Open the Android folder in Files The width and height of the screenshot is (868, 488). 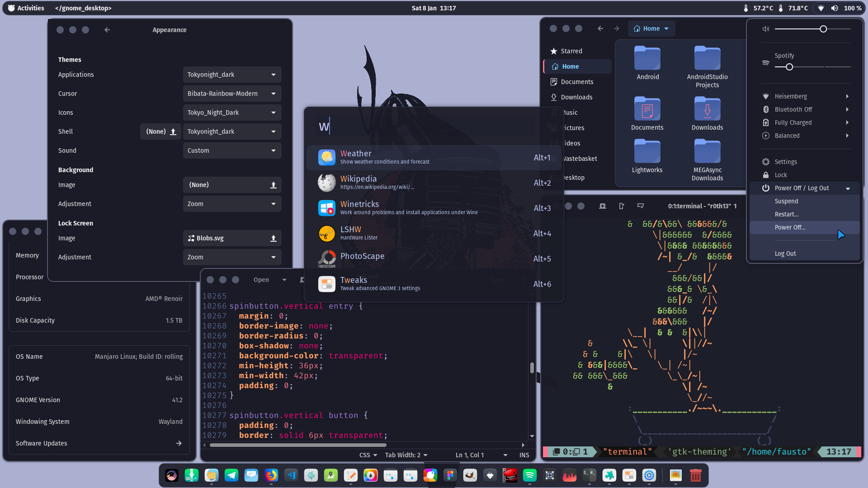pyautogui.click(x=647, y=63)
